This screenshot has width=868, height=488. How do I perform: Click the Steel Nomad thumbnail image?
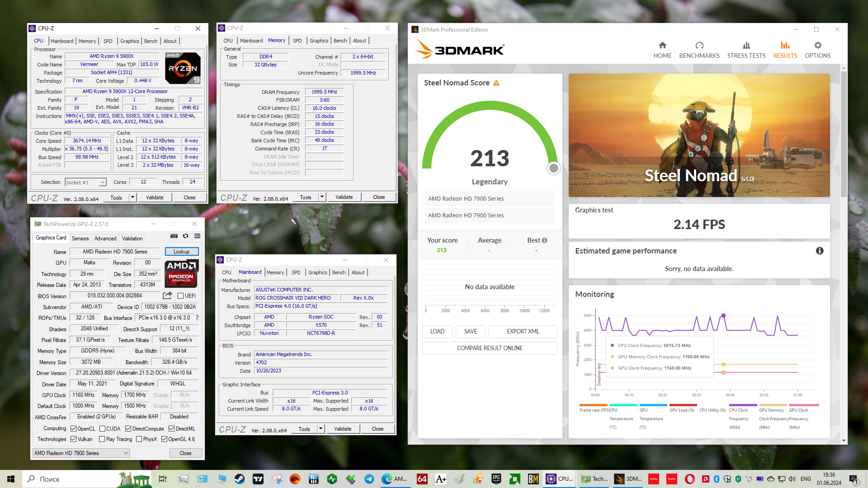(x=699, y=135)
